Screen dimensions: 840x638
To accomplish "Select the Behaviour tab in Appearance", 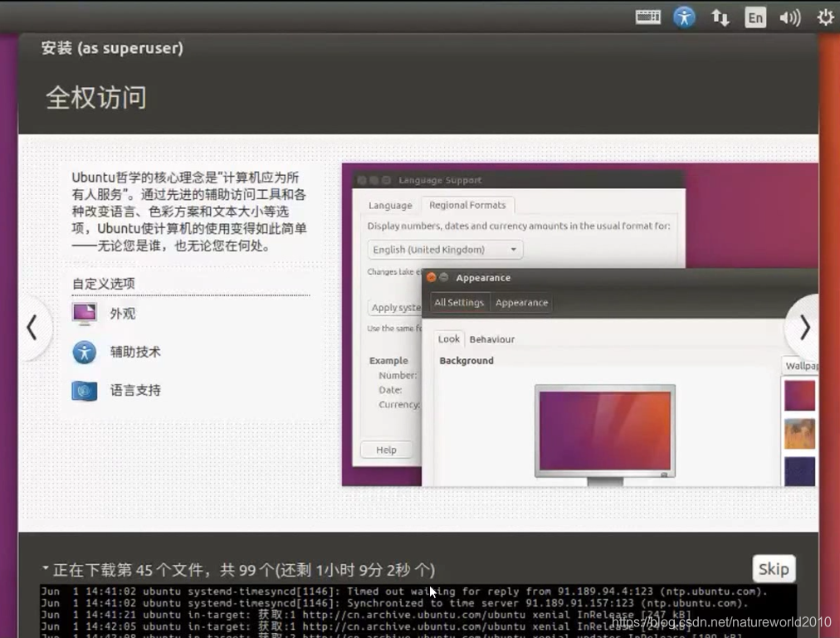I will pos(491,339).
